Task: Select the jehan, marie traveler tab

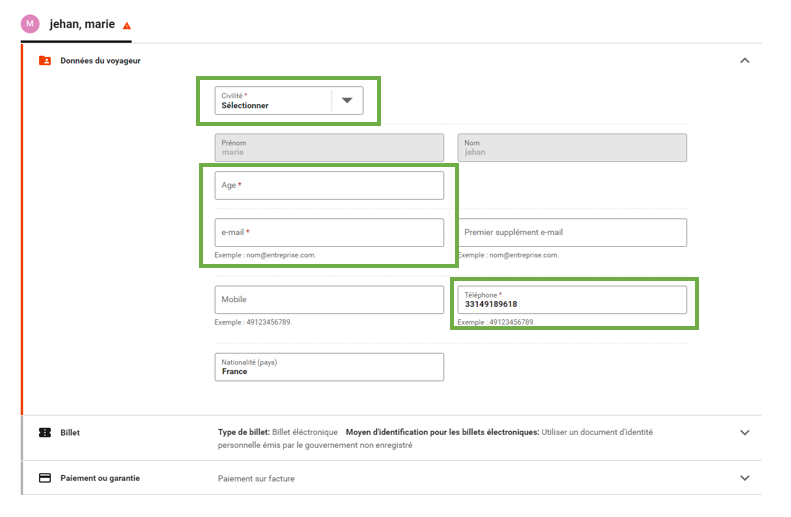Action: (82, 24)
